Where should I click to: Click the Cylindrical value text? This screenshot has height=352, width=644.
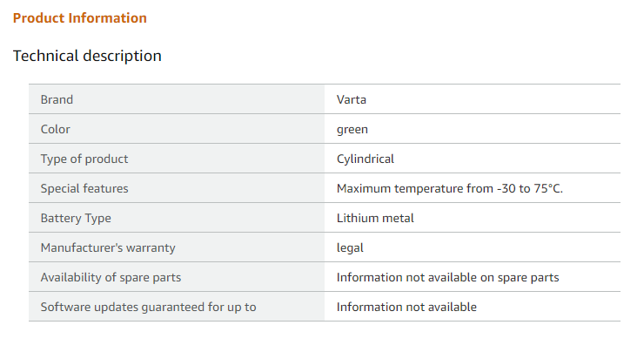pyautogui.click(x=366, y=159)
